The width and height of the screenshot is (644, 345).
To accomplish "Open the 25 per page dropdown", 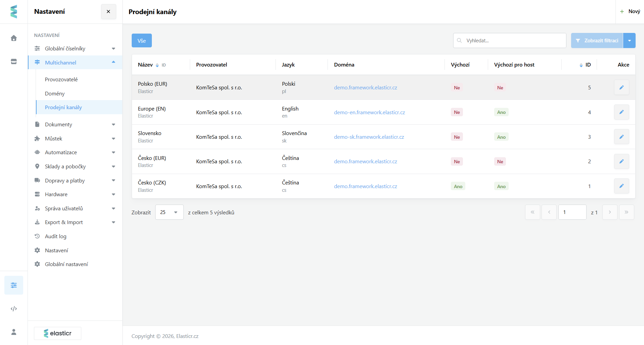I will [x=169, y=212].
